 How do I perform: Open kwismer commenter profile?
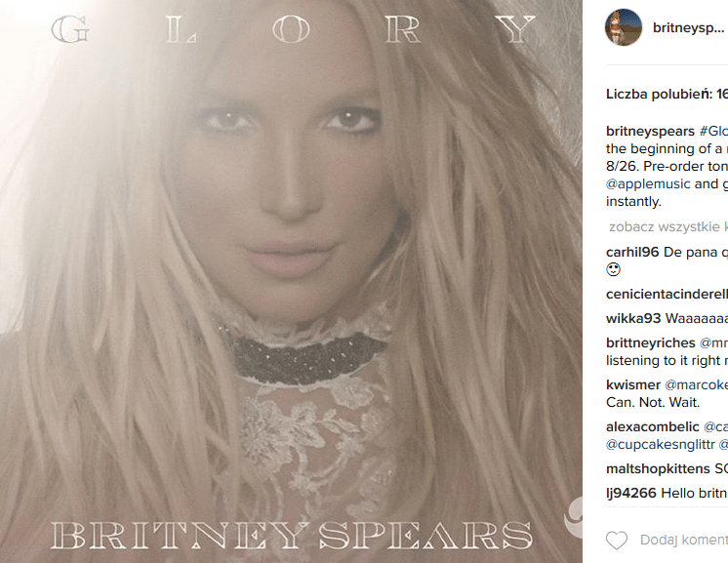[633, 384]
